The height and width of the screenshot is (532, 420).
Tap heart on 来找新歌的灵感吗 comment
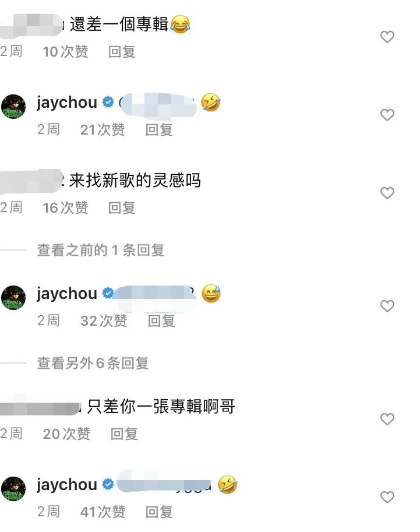tap(387, 193)
